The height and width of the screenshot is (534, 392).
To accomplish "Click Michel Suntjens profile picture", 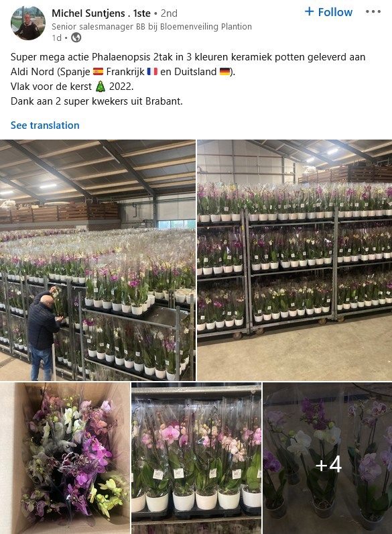I will (28, 23).
